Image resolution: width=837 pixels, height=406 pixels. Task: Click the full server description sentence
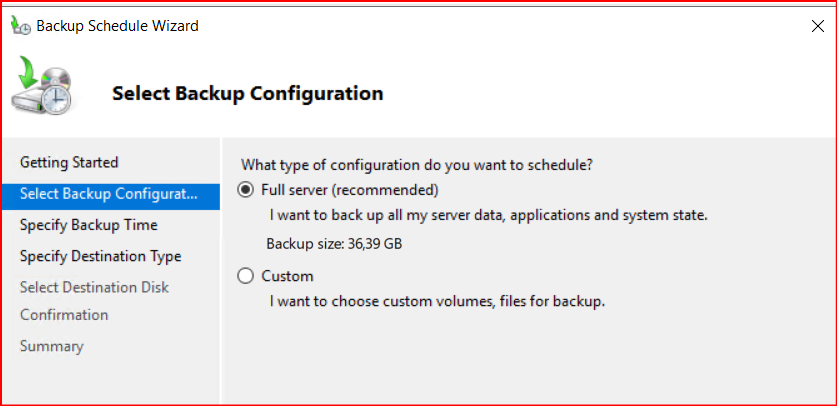click(x=489, y=214)
